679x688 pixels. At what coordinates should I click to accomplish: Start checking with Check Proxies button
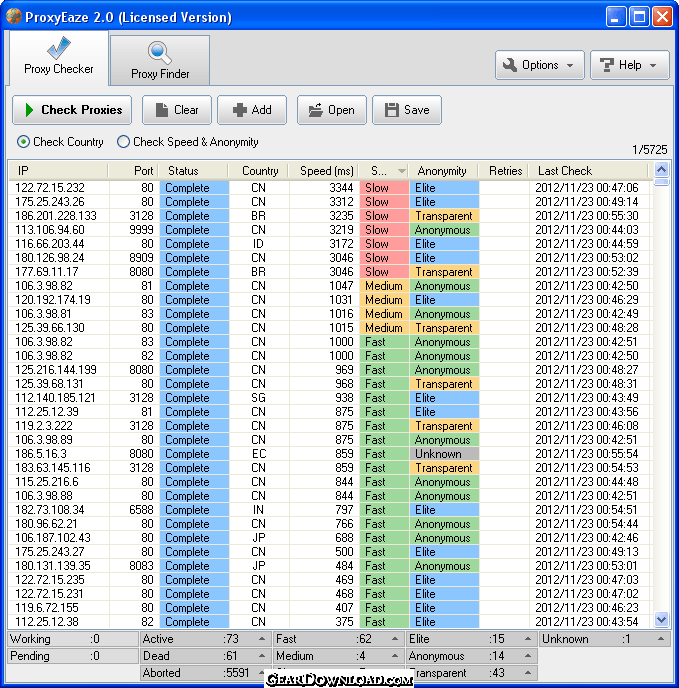72,110
